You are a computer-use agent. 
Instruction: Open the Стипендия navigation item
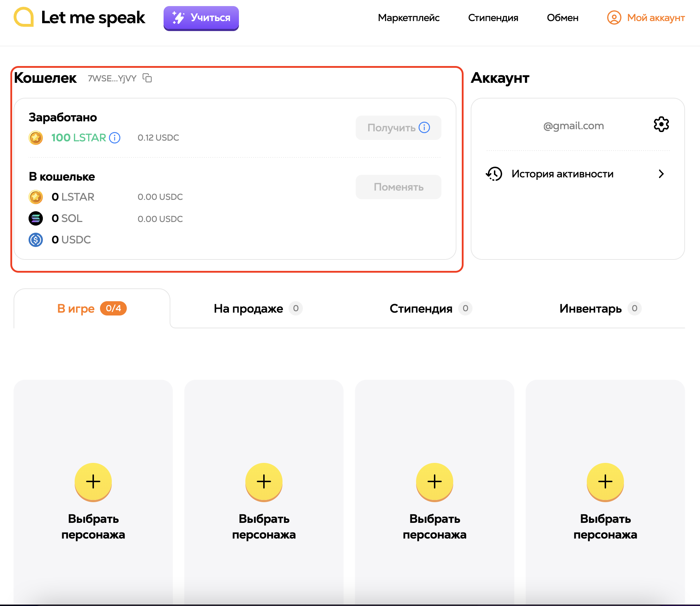pyautogui.click(x=493, y=17)
